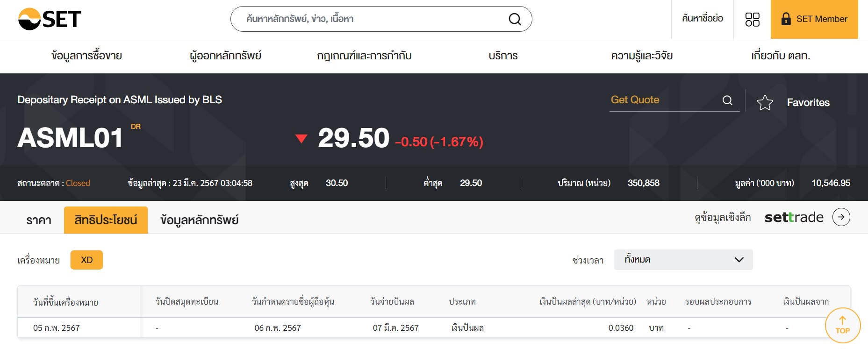
Task: Open the four-squares apps grid icon
Action: 752,19
